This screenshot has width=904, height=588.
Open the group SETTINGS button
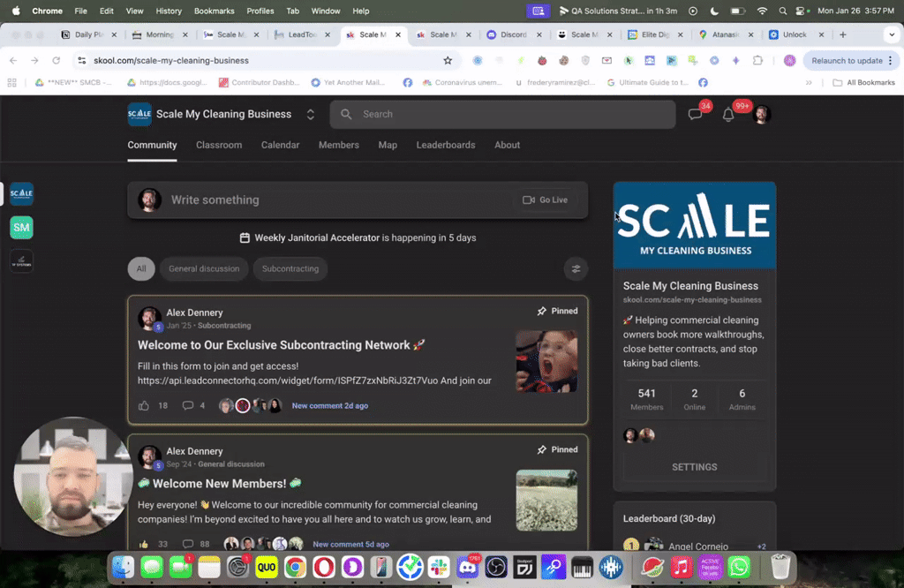694,467
